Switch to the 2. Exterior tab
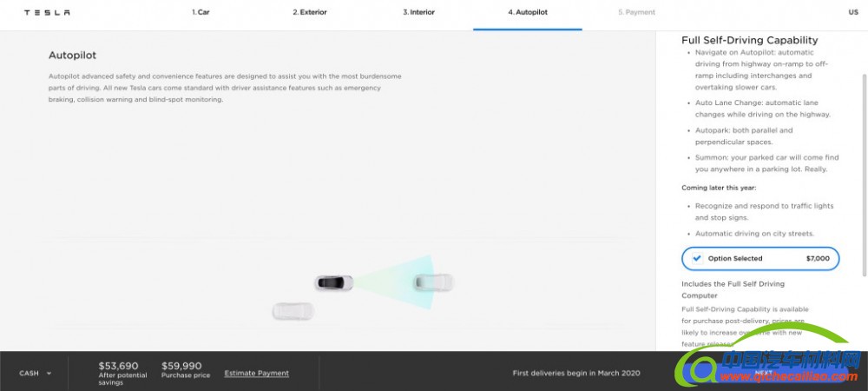The image size is (868, 391). [309, 13]
